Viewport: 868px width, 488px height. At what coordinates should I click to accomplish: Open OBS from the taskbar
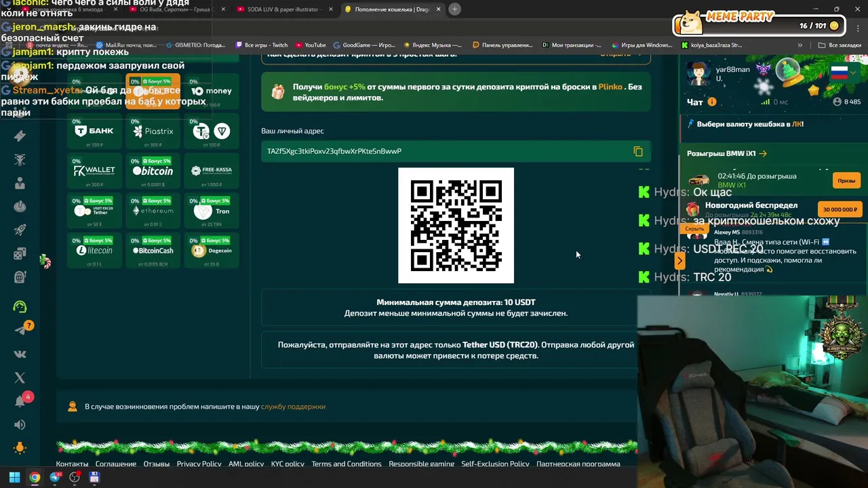tap(75, 477)
